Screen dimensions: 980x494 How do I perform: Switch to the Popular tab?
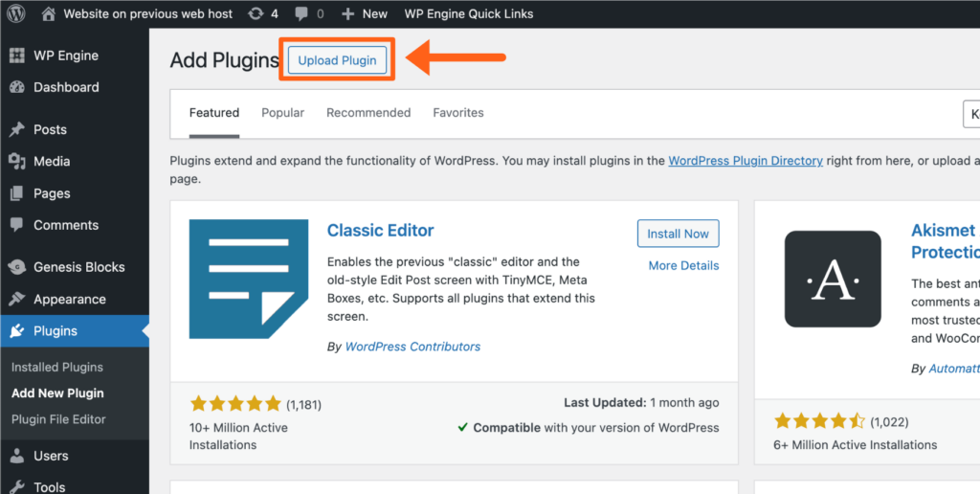click(x=282, y=113)
